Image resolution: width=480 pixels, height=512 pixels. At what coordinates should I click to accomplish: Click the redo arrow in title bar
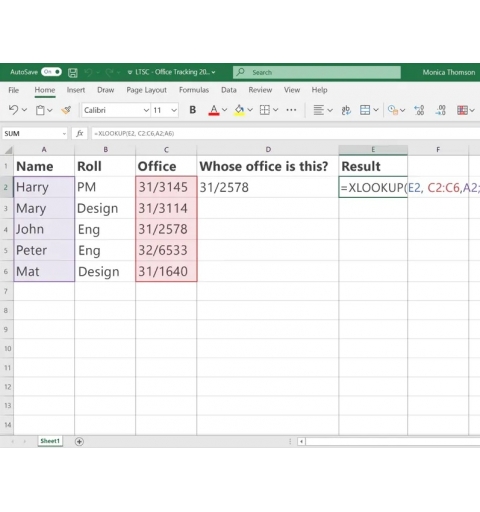point(109,72)
